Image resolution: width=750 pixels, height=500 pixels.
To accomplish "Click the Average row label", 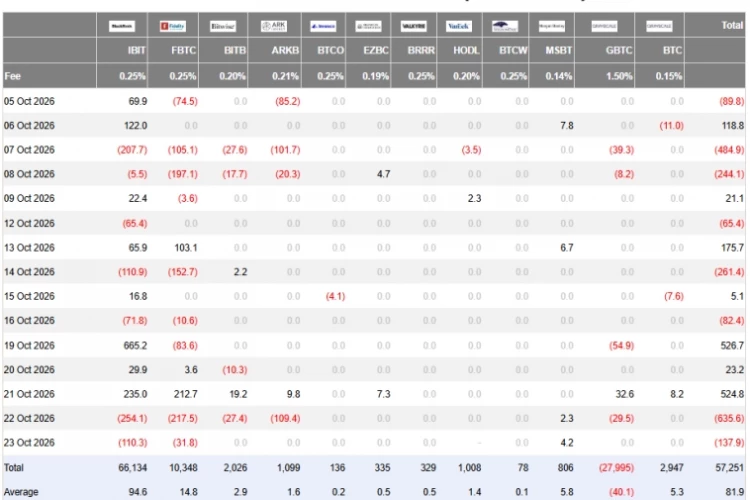I will pyautogui.click(x=21, y=492).
